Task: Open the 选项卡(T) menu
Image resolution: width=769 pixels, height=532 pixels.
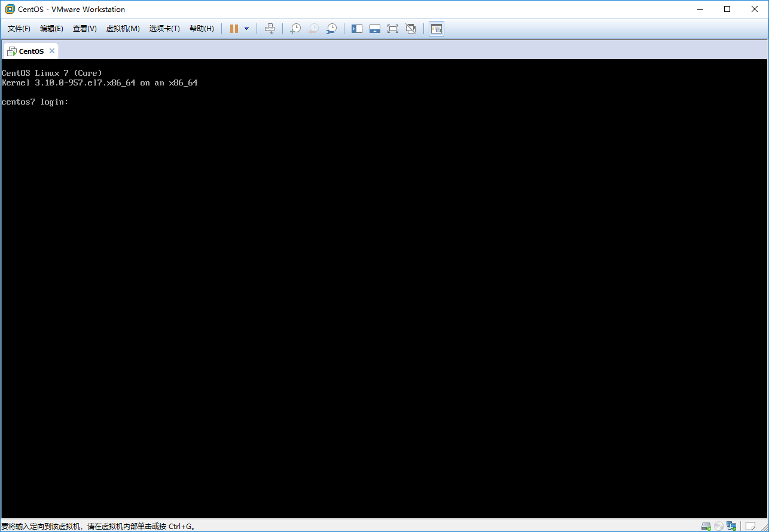Action: tap(164, 29)
